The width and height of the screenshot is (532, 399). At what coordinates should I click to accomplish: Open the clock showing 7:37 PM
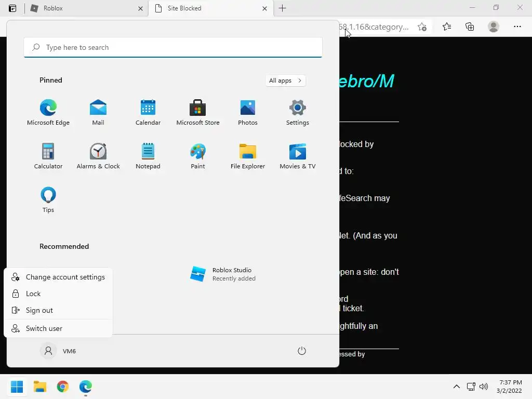[x=510, y=387]
